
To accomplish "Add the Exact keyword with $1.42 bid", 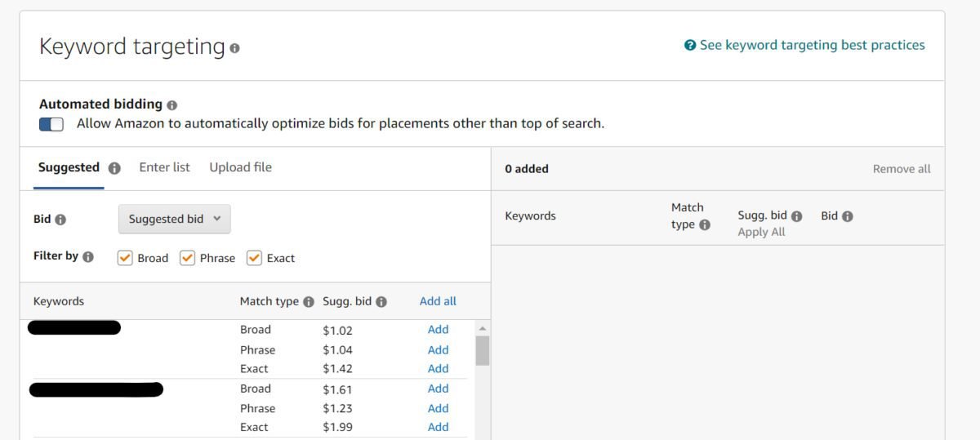I will [x=439, y=369].
